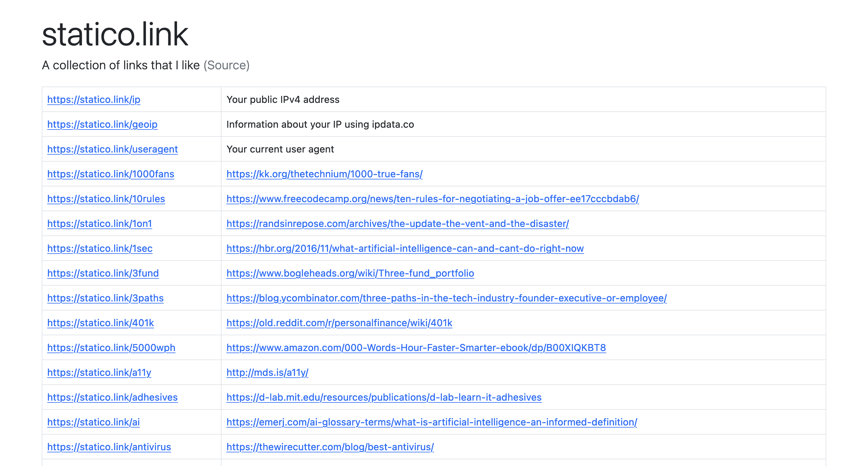
Task: Open the statico.link/5000wph link
Action: [x=111, y=347]
